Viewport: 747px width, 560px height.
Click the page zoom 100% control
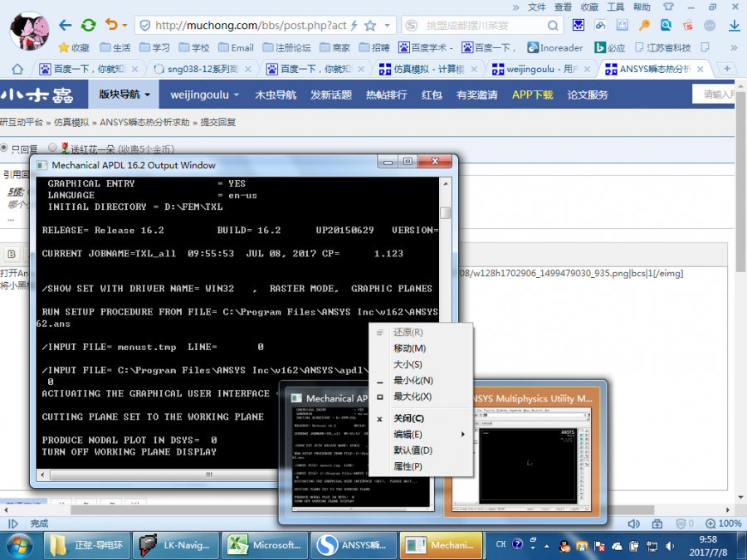tap(723, 523)
